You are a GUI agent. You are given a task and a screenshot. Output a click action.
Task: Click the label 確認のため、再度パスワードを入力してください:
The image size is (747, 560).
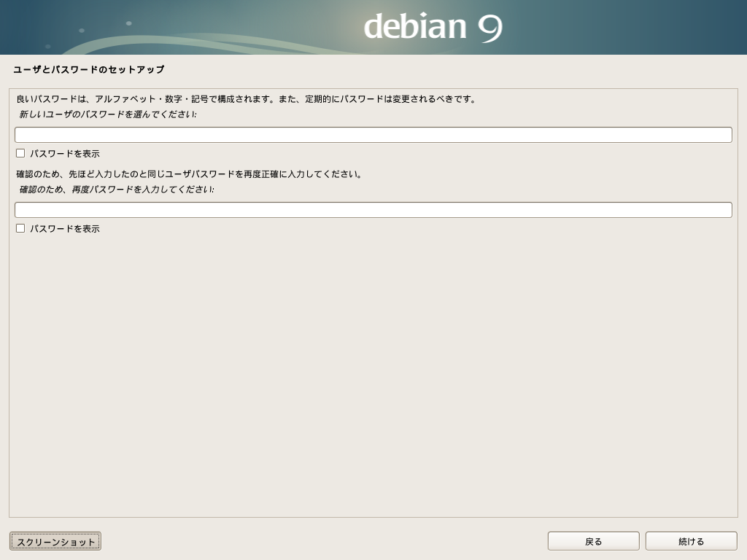tap(117, 190)
